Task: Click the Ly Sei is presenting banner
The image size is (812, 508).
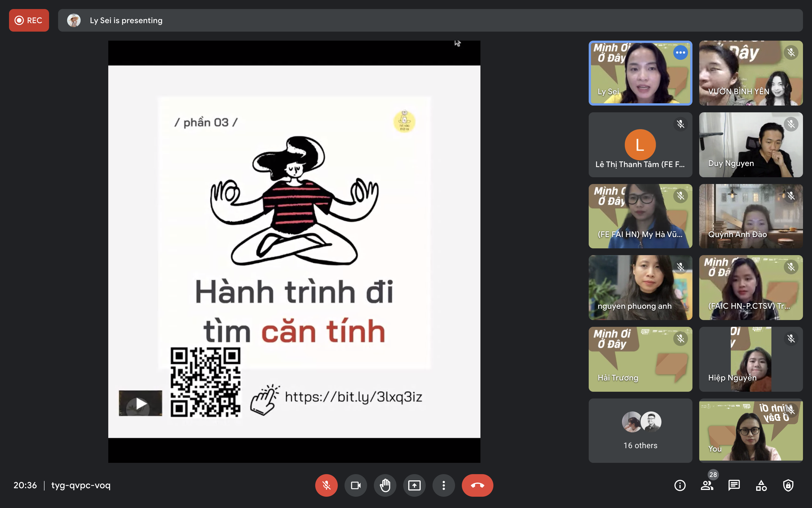Action: click(430, 20)
